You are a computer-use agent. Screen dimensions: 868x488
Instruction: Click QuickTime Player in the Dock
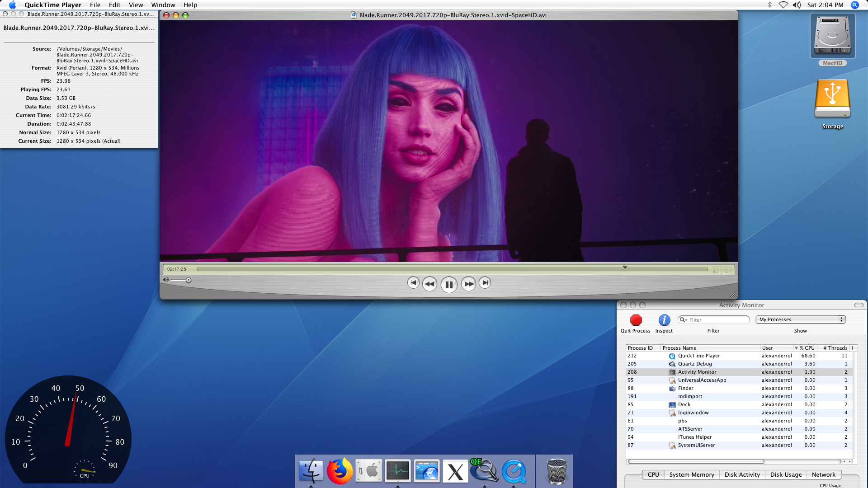pyautogui.click(x=514, y=471)
